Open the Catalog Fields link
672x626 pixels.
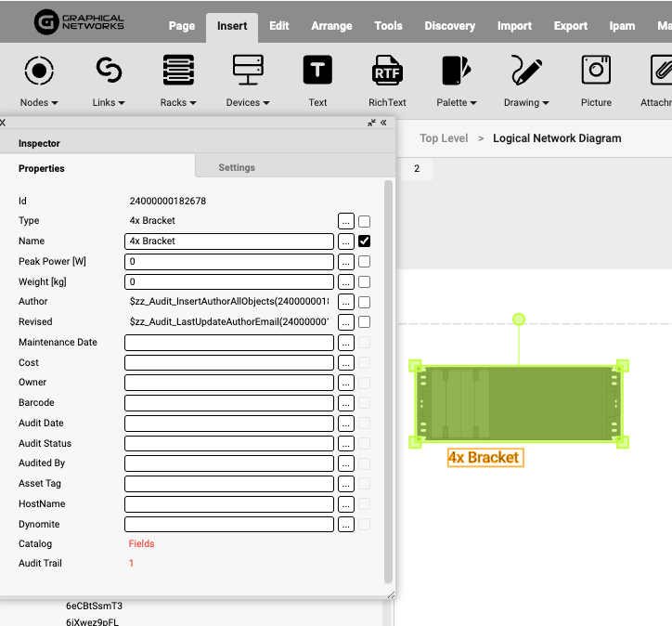pyautogui.click(x=141, y=544)
